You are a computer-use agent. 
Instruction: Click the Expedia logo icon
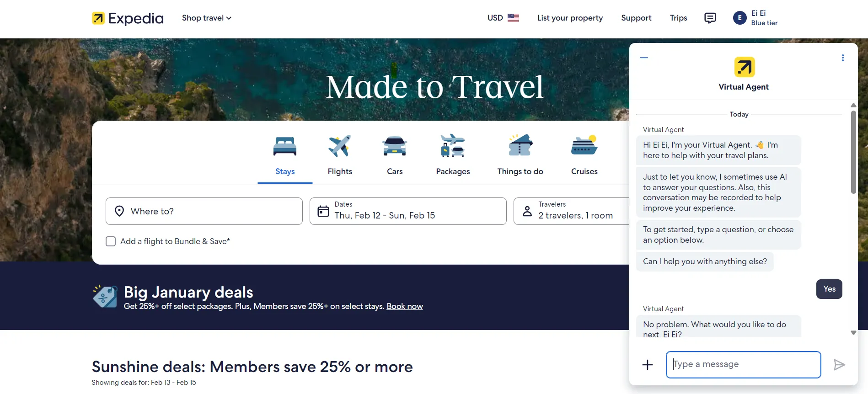[x=98, y=18]
